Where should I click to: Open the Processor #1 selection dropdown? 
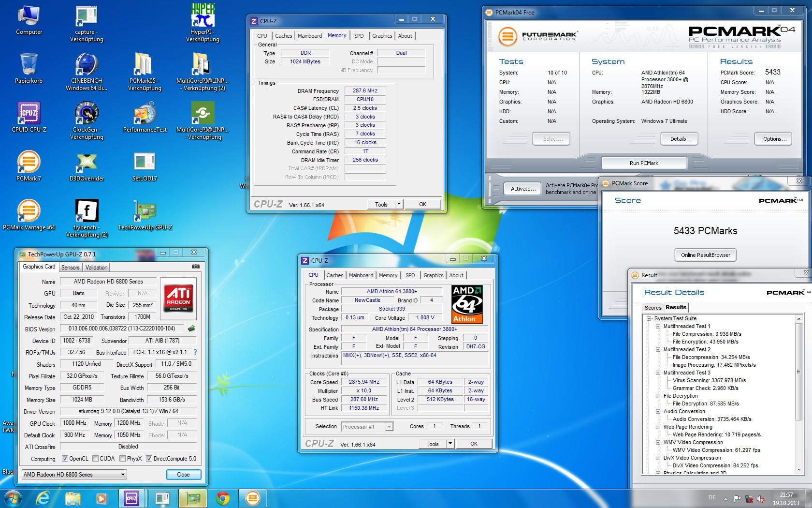pyautogui.click(x=367, y=427)
